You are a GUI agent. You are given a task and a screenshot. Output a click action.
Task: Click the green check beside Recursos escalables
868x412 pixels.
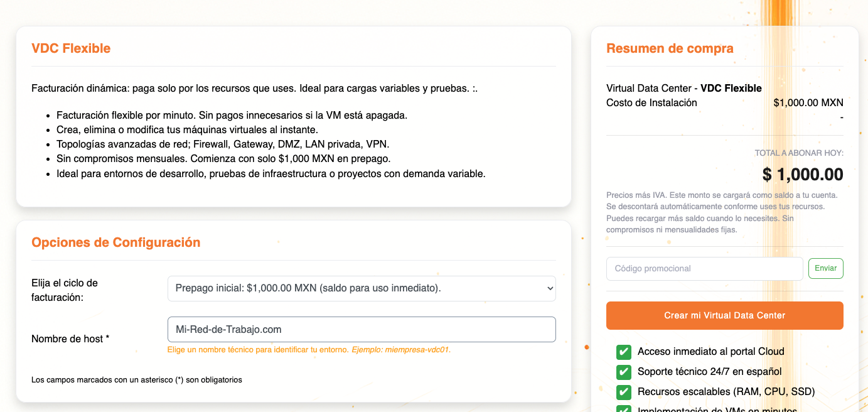pyautogui.click(x=624, y=392)
